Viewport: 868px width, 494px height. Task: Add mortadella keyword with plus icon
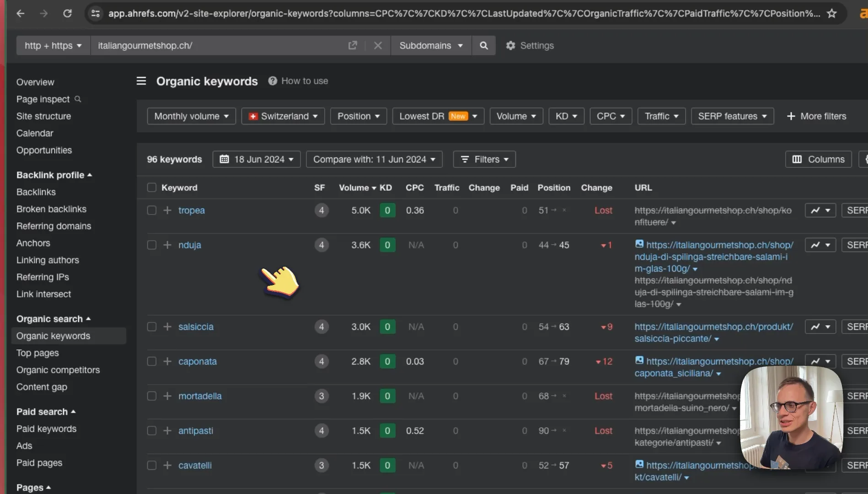pos(167,396)
